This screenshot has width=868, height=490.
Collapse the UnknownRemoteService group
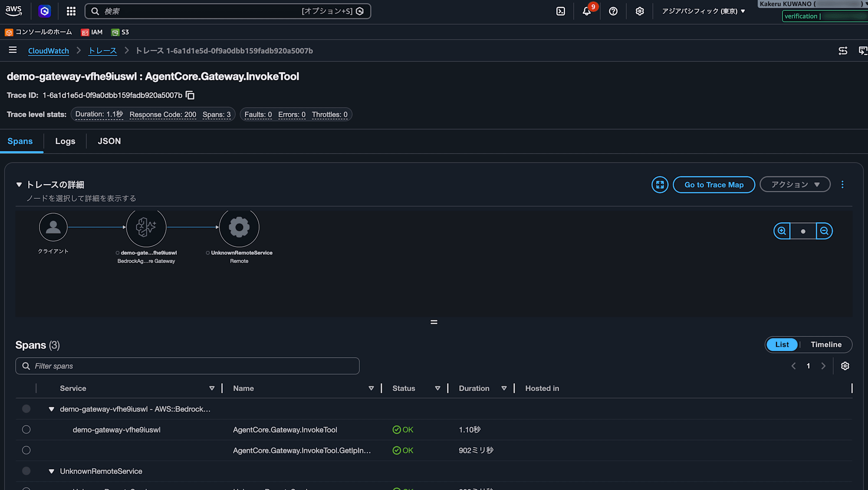[52, 471]
